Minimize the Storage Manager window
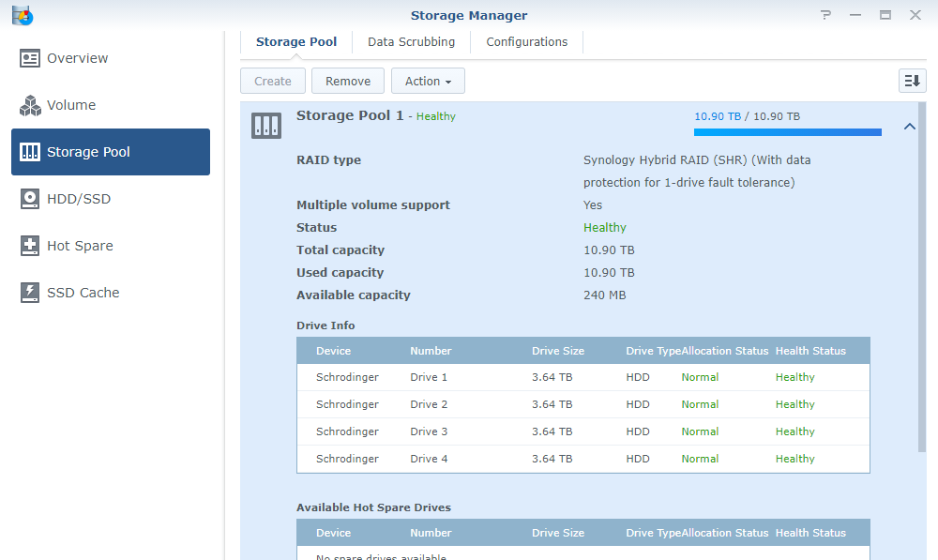 click(855, 15)
